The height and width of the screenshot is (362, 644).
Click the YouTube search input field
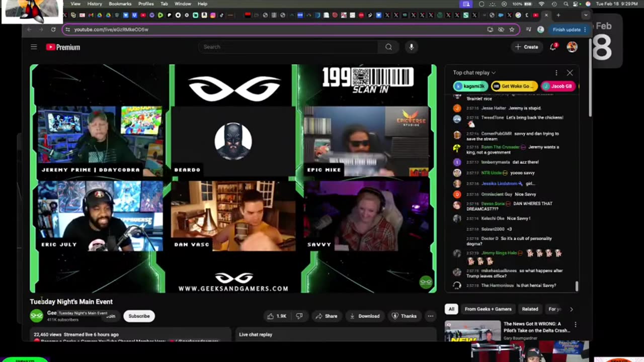pos(289,47)
